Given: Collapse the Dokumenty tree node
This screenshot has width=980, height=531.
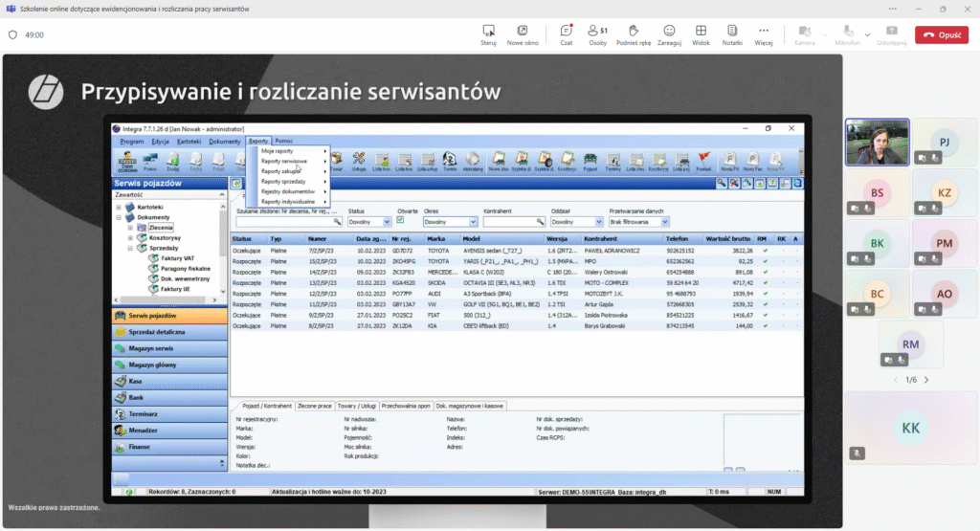Looking at the screenshot, I should click(119, 217).
